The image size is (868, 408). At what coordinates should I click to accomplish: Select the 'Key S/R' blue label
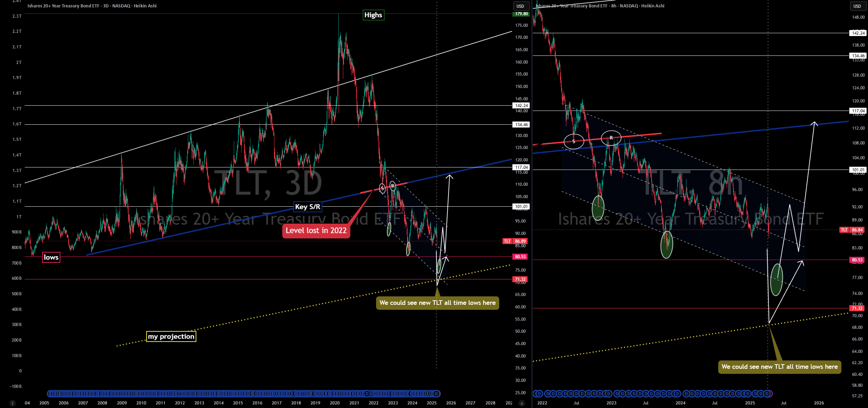pos(308,207)
